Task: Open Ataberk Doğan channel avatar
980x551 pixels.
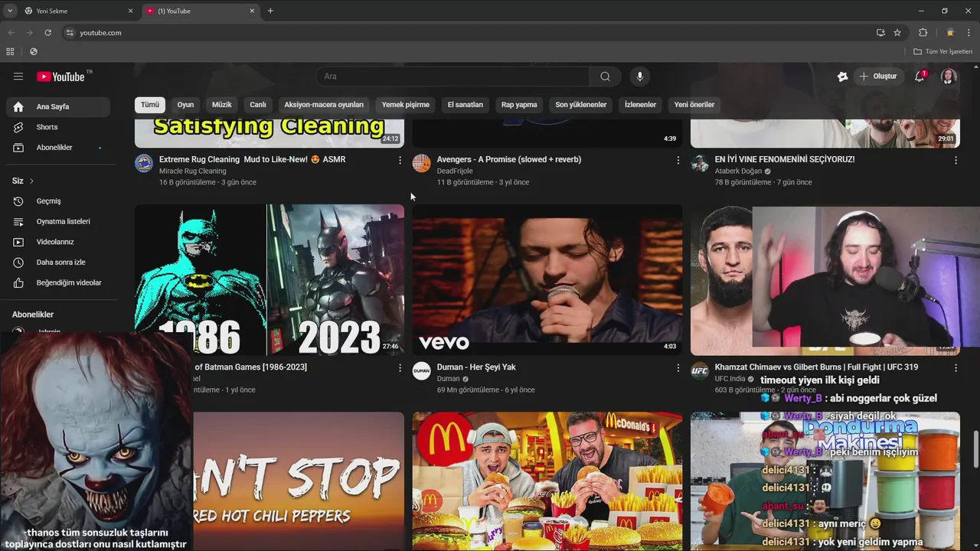Action: tap(700, 163)
